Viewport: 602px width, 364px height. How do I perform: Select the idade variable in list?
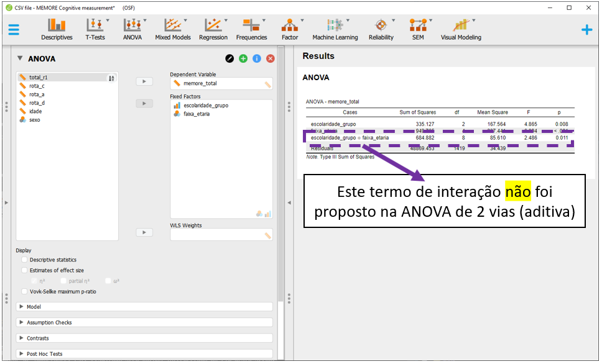click(x=35, y=111)
